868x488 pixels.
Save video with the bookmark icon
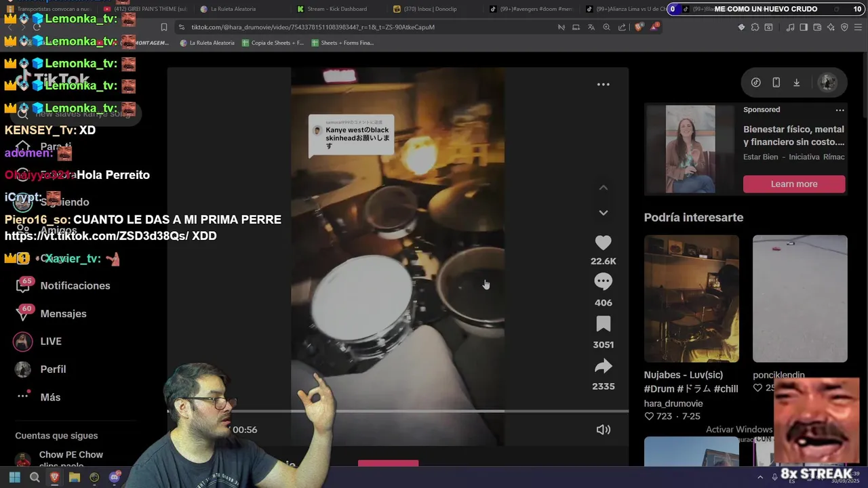coord(603,324)
